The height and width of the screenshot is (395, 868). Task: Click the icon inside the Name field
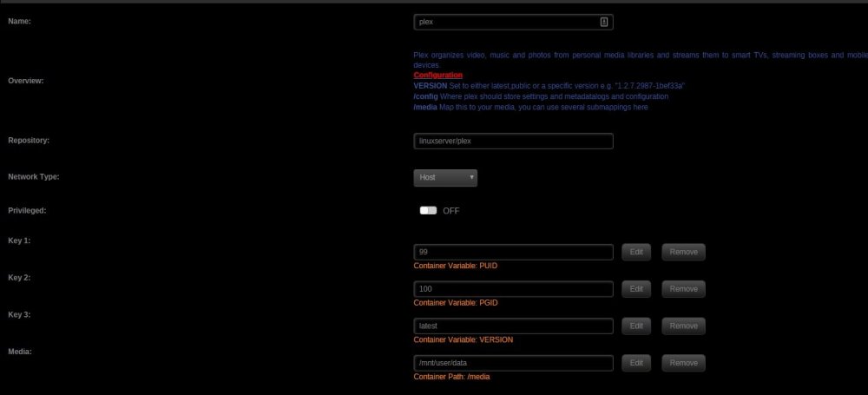point(604,23)
